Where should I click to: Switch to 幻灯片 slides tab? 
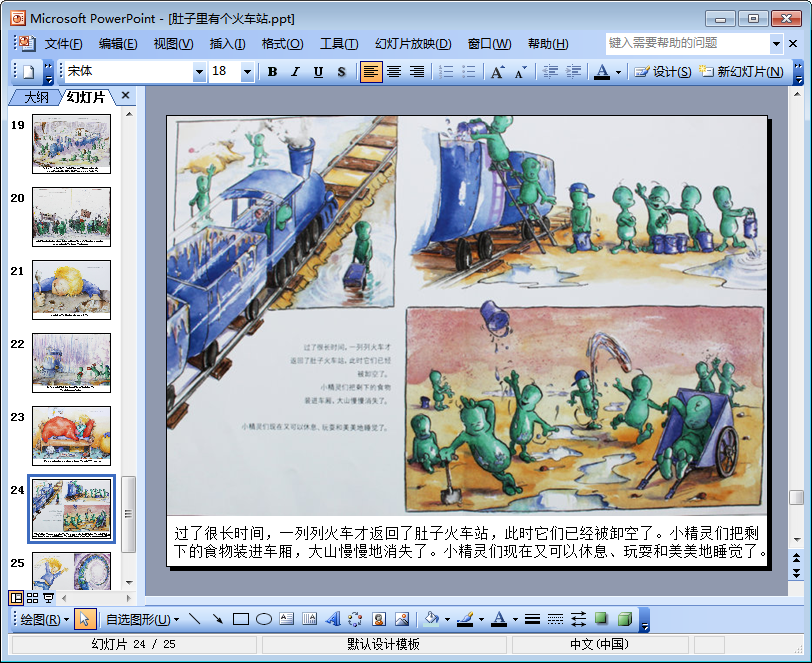pyautogui.click(x=86, y=97)
